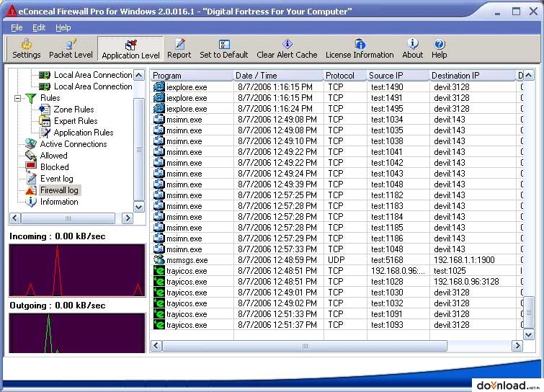
Task: Open the Help menu in menu bar
Action: pyautogui.click(x=63, y=27)
